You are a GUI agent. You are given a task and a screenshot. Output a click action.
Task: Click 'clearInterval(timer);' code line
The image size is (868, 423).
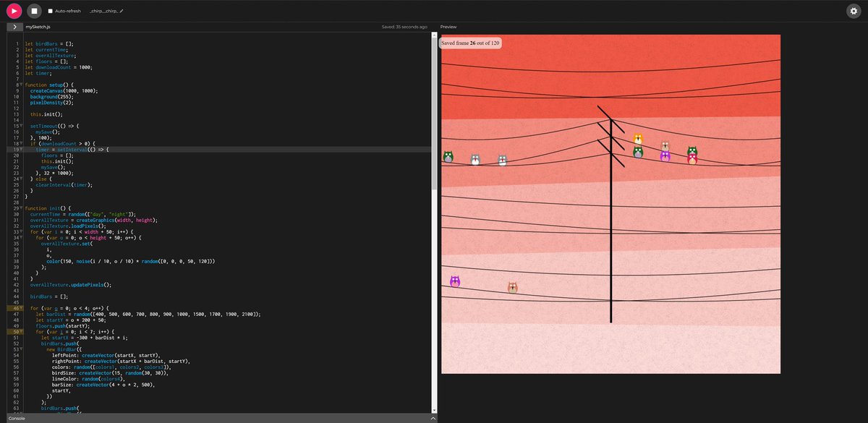[x=64, y=185]
